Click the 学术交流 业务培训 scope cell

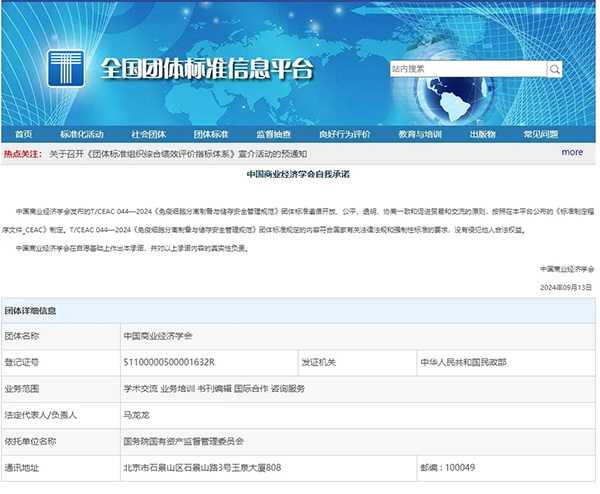pyautogui.click(x=357, y=389)
